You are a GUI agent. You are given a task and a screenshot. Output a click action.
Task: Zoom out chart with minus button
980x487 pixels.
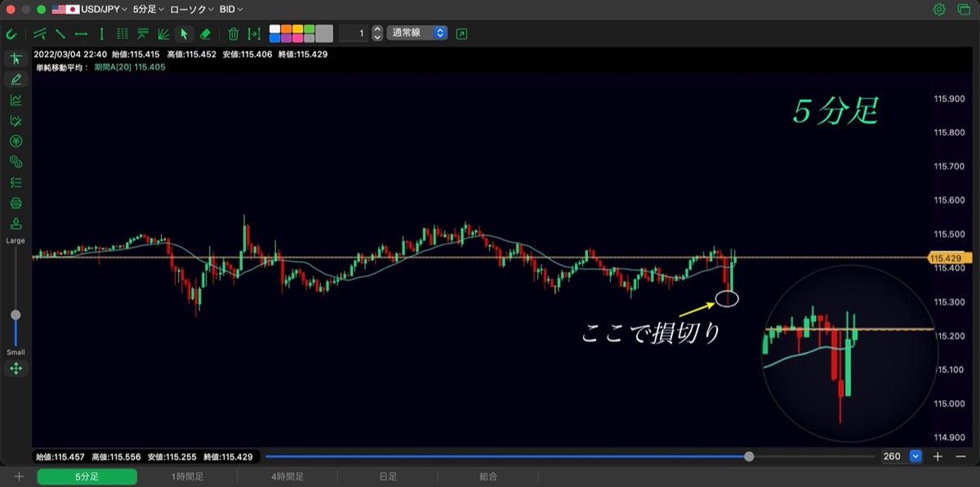[960, 456]
